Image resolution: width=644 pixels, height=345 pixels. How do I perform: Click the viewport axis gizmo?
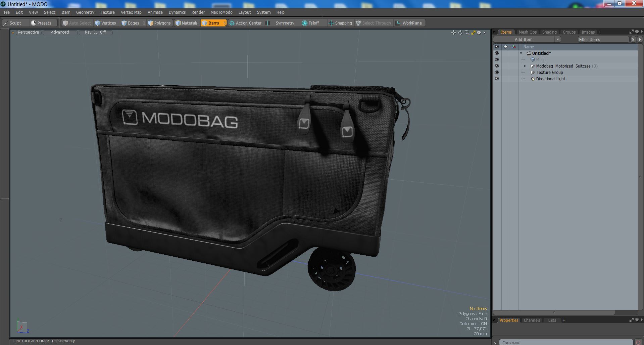(22, 327)
